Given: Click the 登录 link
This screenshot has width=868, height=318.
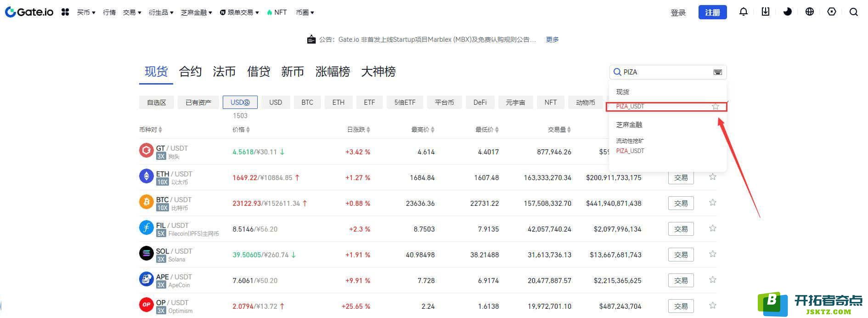Looking at the screenshot, I should (x=678, y=13).
